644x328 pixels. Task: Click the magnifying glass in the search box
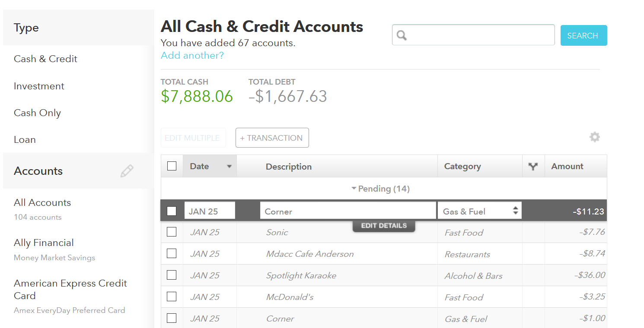tap(401, 35)
